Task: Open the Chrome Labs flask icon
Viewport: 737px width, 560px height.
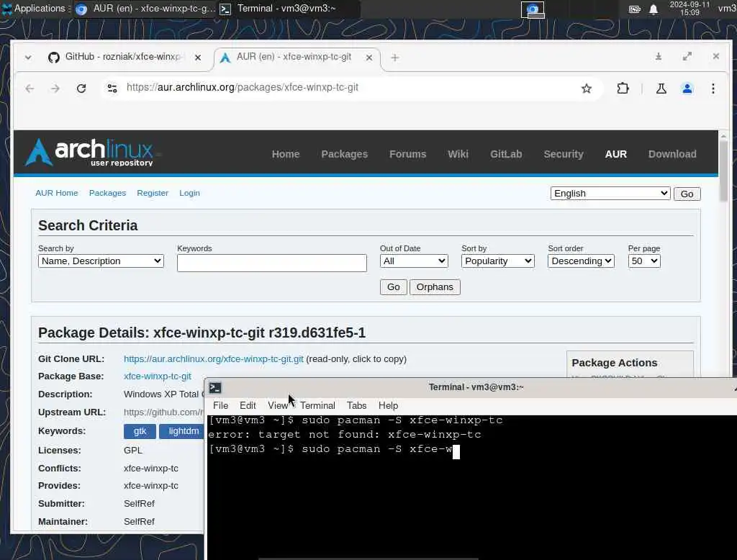Action: (x=661, y=89)
